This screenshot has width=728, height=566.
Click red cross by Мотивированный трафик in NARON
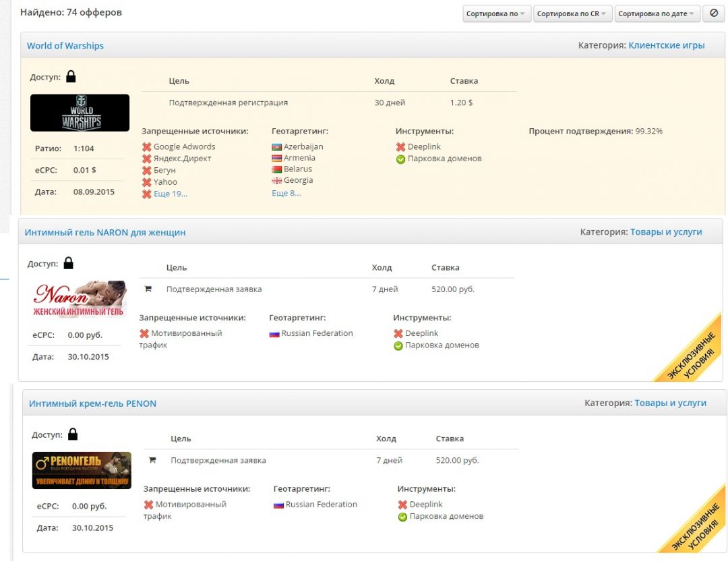tap(144, 334)
